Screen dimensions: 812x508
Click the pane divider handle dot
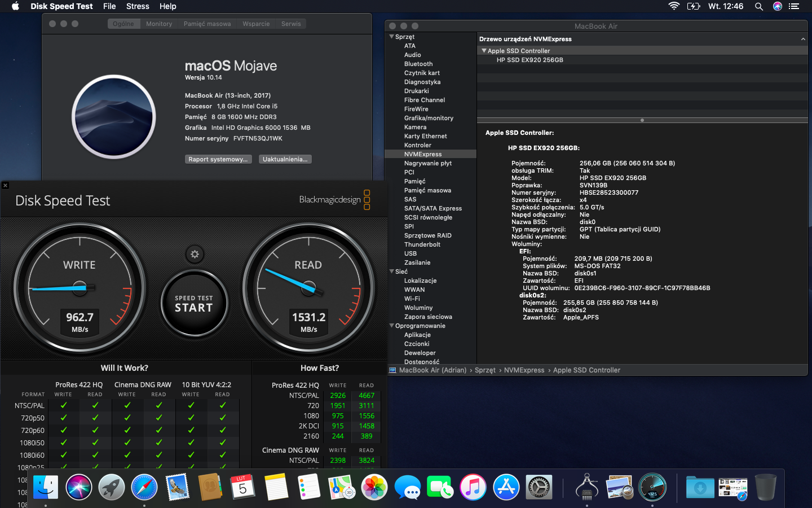642,120
